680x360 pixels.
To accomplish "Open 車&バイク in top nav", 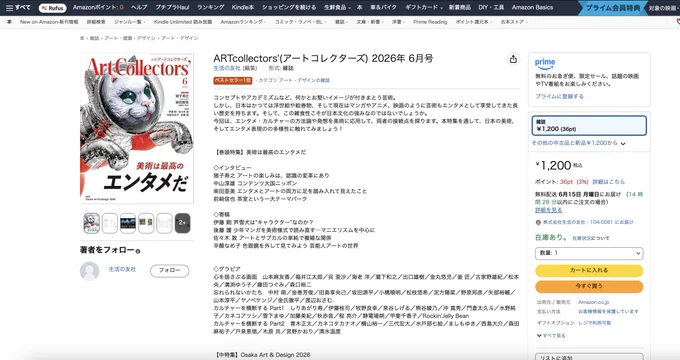I will (383, 7).
